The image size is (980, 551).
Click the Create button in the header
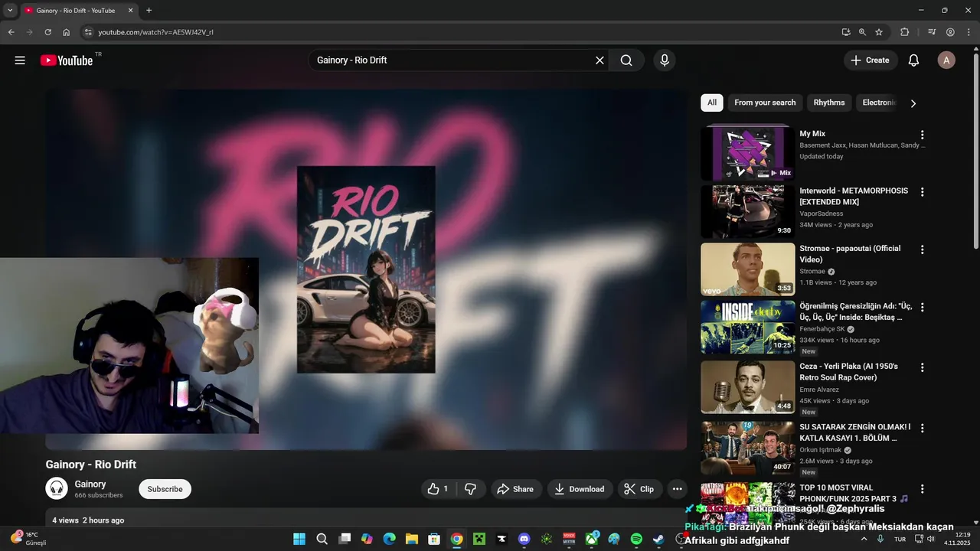click(x=871, y=60)
